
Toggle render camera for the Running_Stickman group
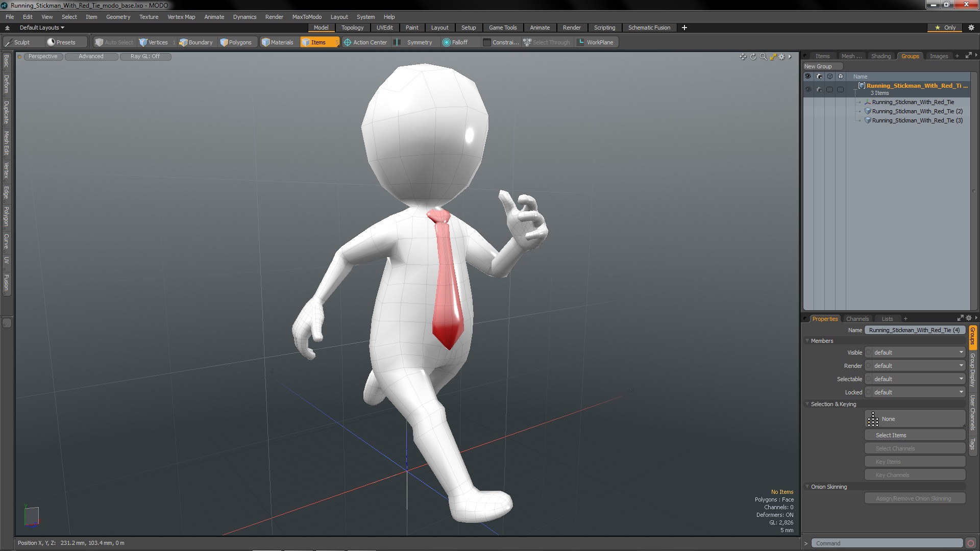[819, 89]
